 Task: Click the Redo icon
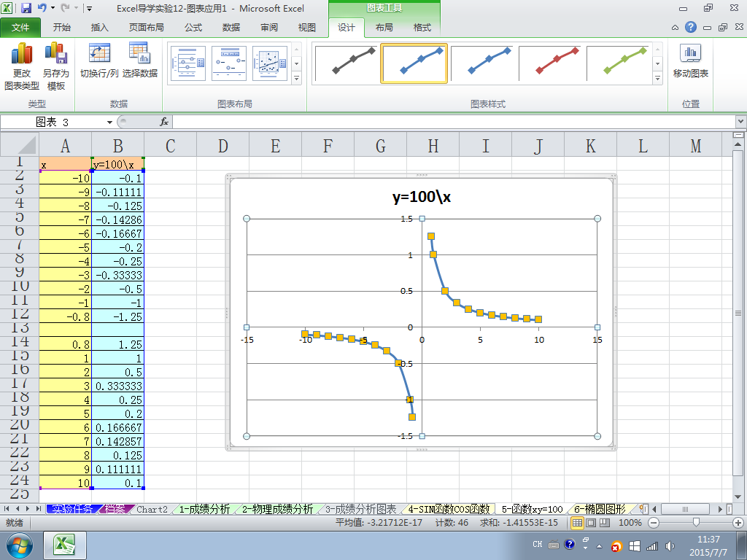click(x=66, y=8)
